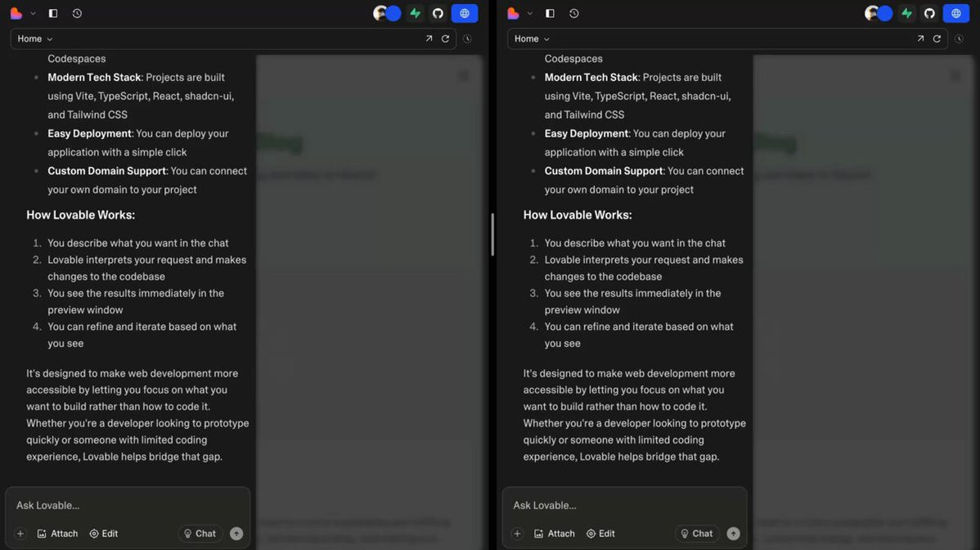980x550 pixels.
Task: Click the dotted clock icon in left window
Action: [467, 38]
